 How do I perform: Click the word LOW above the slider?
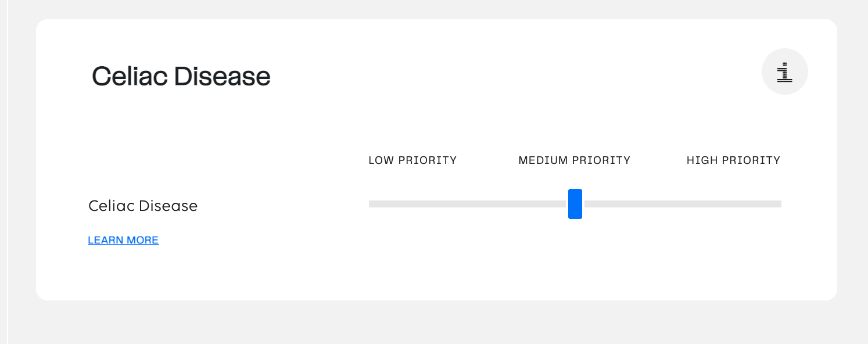pos(381,160)
